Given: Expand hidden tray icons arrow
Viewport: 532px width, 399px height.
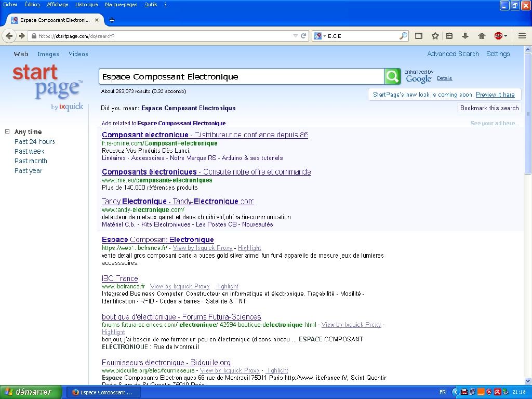Looking at the screenshot, I should pos(455,392).
